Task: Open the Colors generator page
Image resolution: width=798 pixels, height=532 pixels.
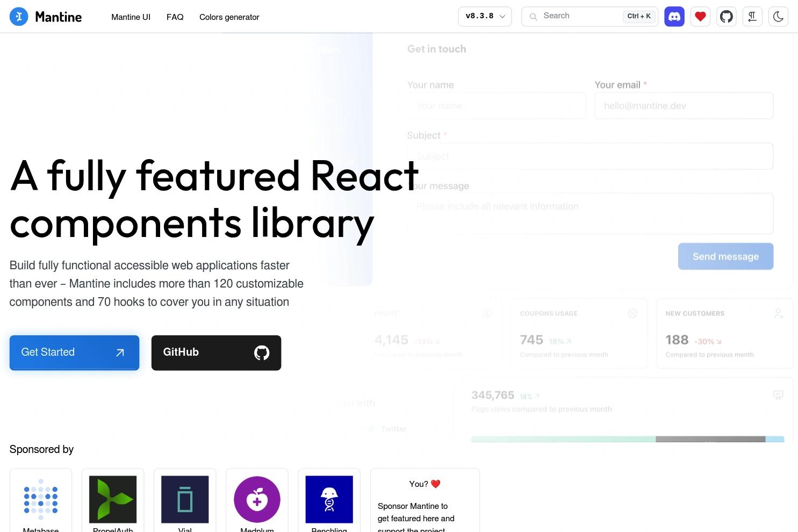Action: point(229,17)
